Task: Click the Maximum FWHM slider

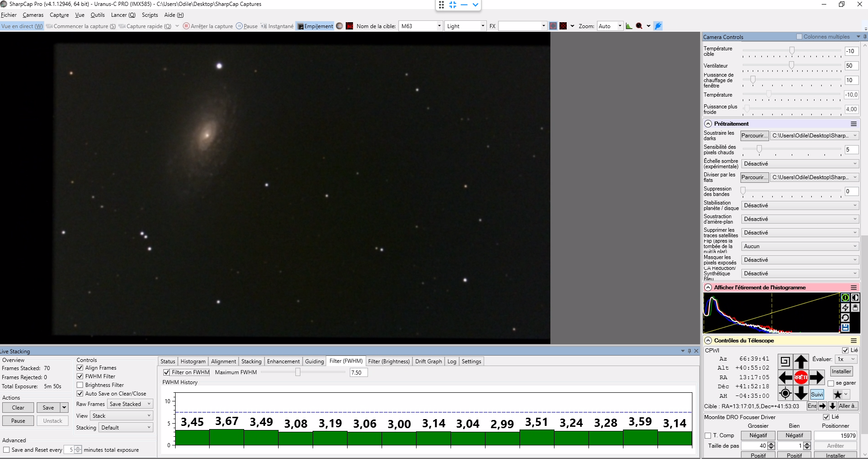Action: click(303, 372)
